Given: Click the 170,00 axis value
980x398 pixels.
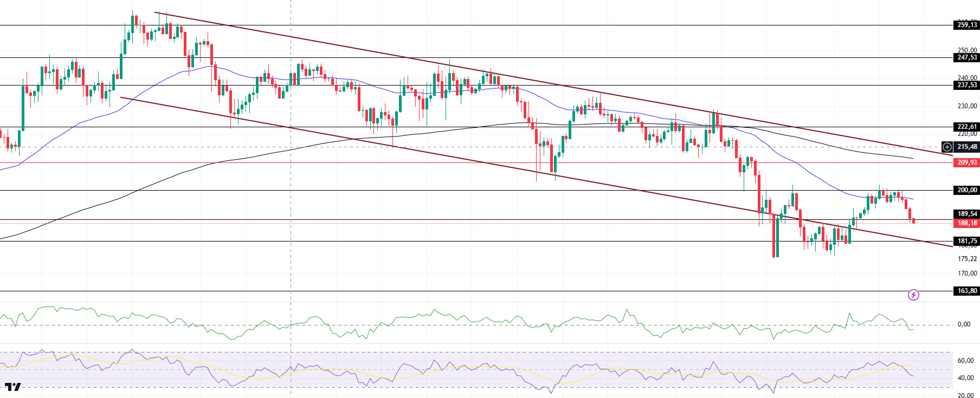Looking at the screenshot, I should point(967,273).
